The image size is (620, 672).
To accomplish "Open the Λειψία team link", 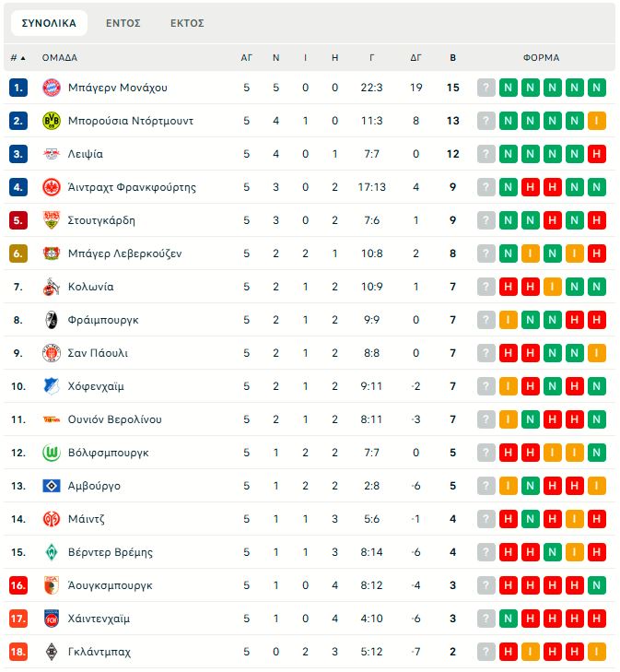I will [86, 154].
